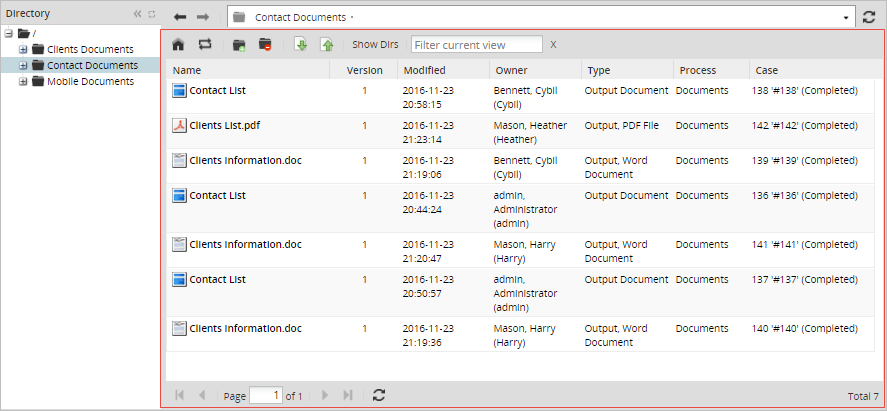Open the Clients List.pdf file
The width and height of the screenshot is (887, 411).
click(224, 126)
